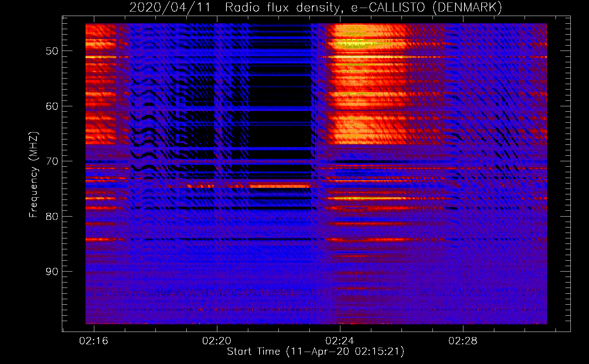Select the 02:16 time tick label

coord(94,341)
